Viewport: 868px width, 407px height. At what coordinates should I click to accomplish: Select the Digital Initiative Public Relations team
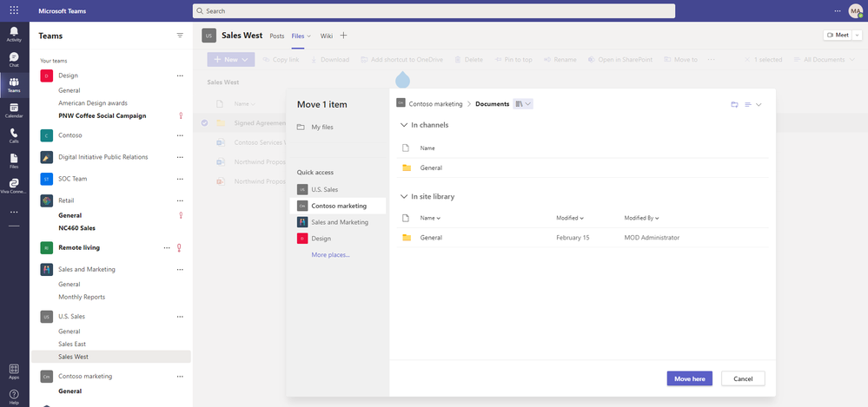point(103,157)
